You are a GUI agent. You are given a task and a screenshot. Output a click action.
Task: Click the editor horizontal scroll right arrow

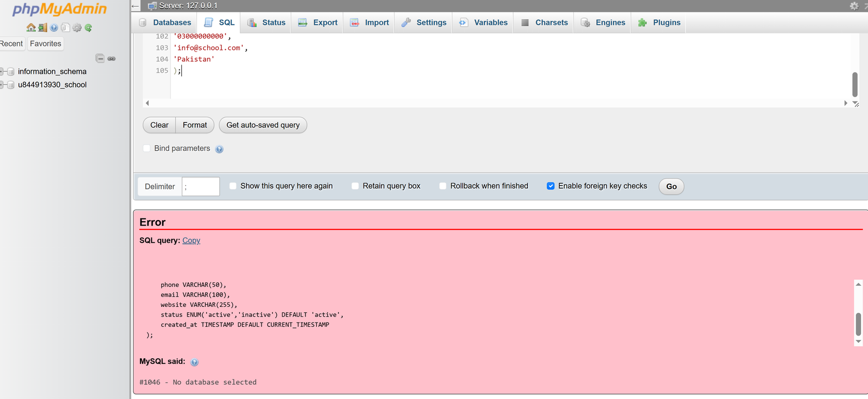point(846,103)
